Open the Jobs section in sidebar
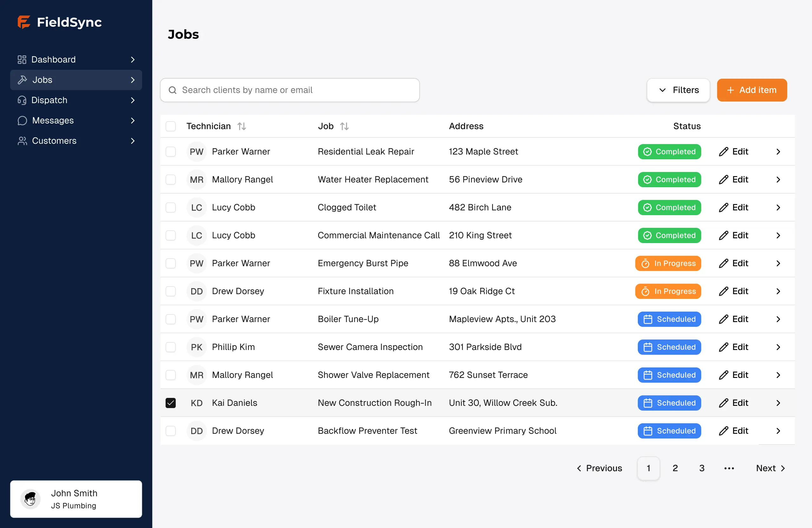 (x=42, y=80)
